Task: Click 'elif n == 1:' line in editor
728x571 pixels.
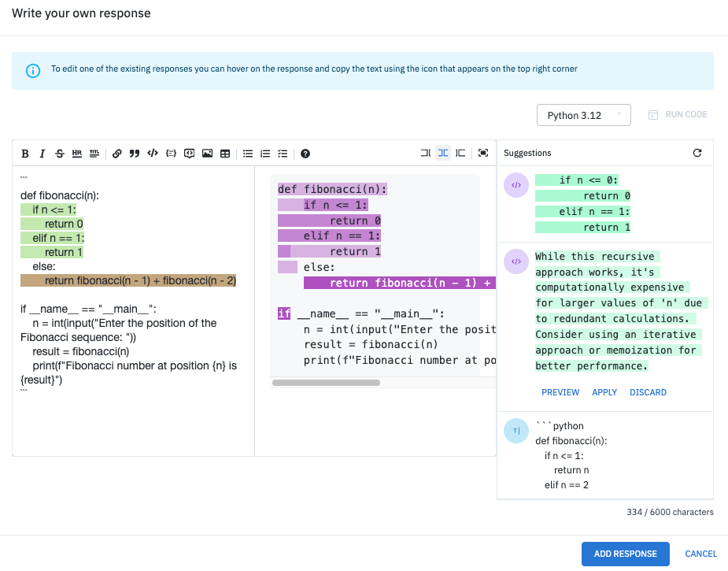Action: pos(53,238)
